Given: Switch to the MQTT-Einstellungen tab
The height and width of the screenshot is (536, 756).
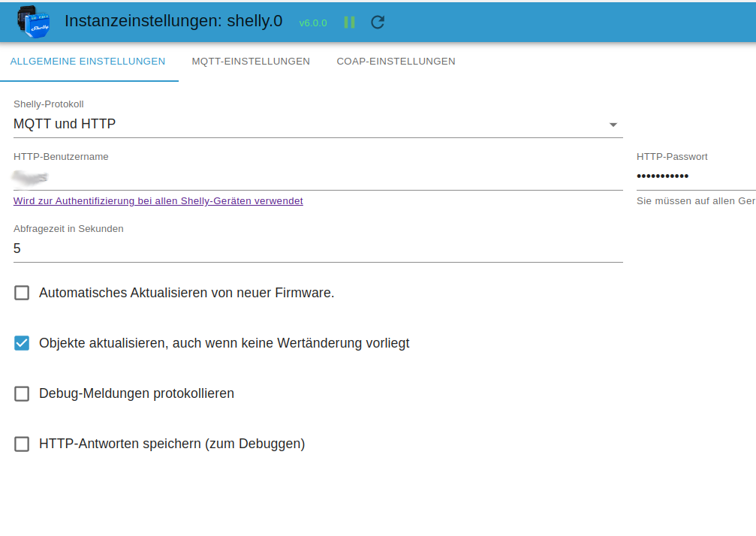Looking at the screenshot, I should pyautogui.click(x=251, y=62).
